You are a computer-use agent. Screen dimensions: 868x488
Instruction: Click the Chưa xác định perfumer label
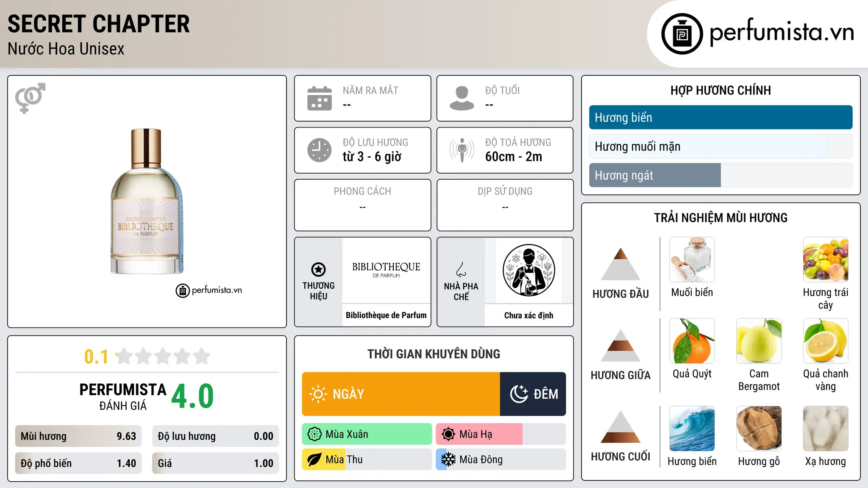529,315
